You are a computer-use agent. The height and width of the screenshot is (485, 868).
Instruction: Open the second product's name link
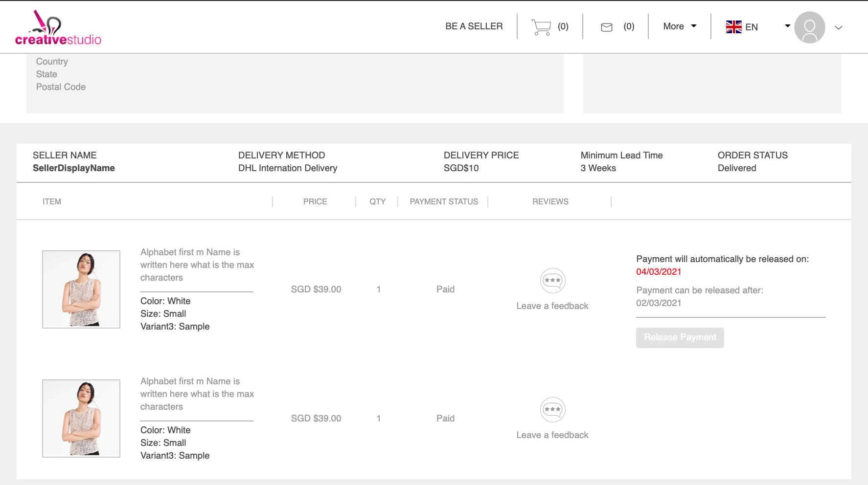[x=197, y=394]
